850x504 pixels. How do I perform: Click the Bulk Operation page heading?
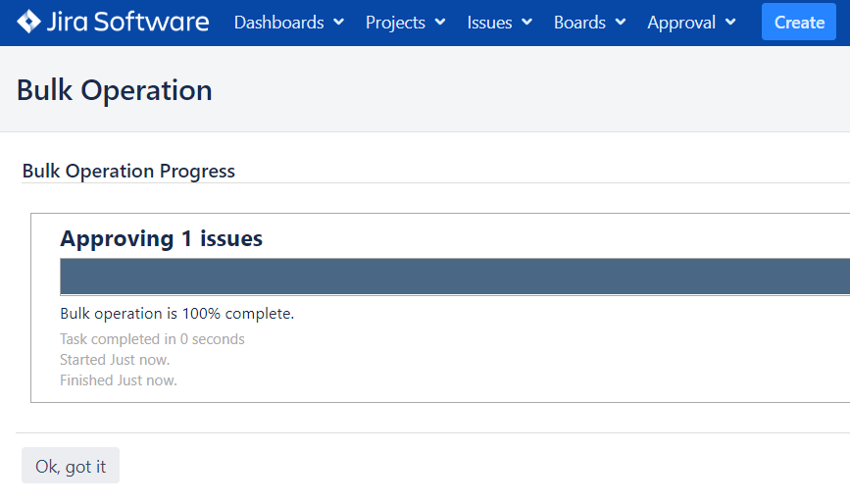(x=115, y=90)
